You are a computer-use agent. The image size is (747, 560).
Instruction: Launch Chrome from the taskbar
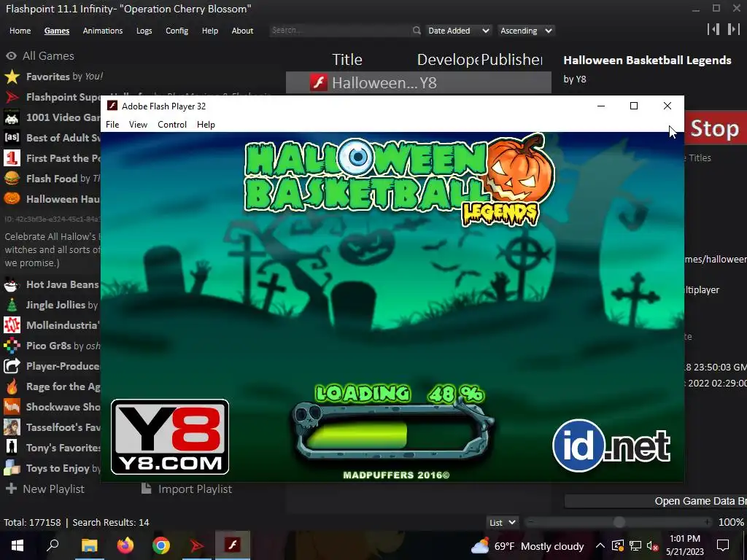pos(161,545)
